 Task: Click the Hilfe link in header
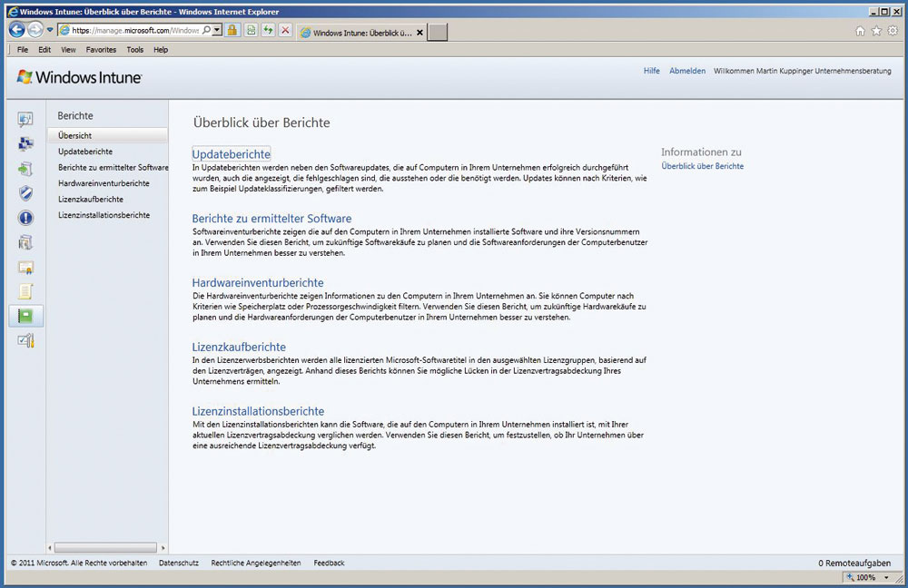651,71
